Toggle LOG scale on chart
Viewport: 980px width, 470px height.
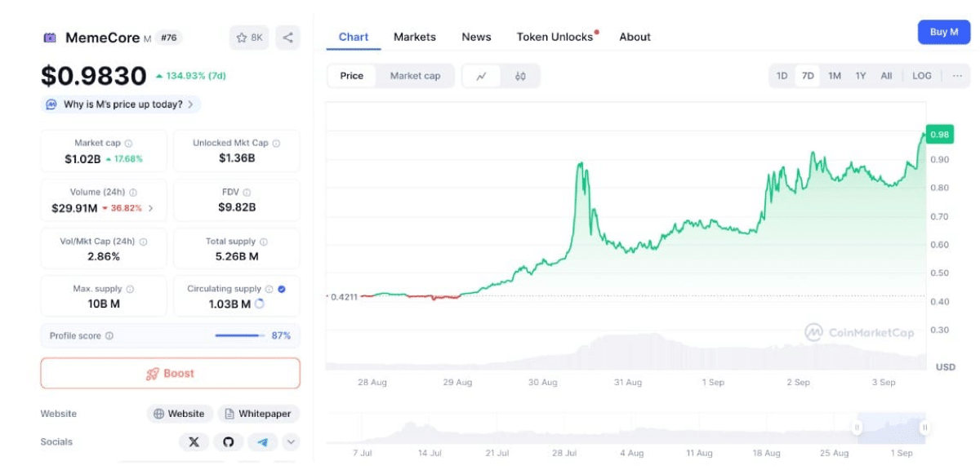click(922, 76)
